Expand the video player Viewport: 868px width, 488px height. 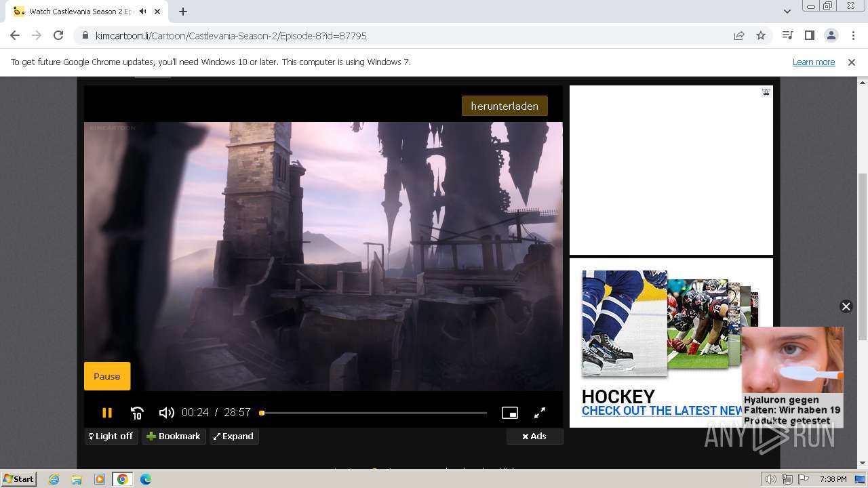[234, 436]
